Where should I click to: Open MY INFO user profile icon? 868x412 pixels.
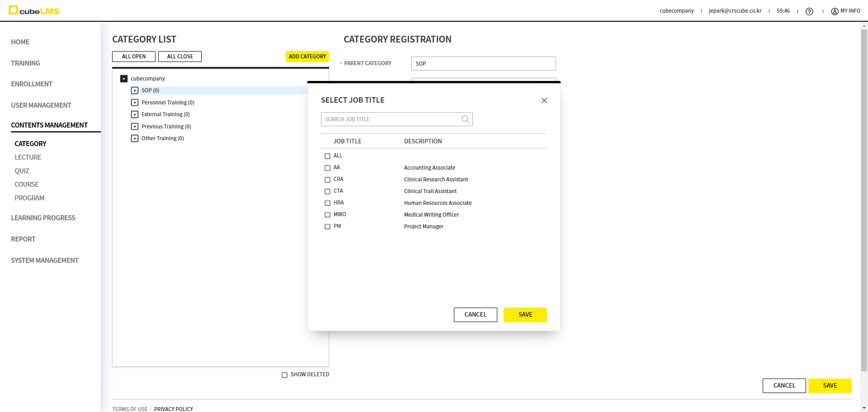[835, 11]
